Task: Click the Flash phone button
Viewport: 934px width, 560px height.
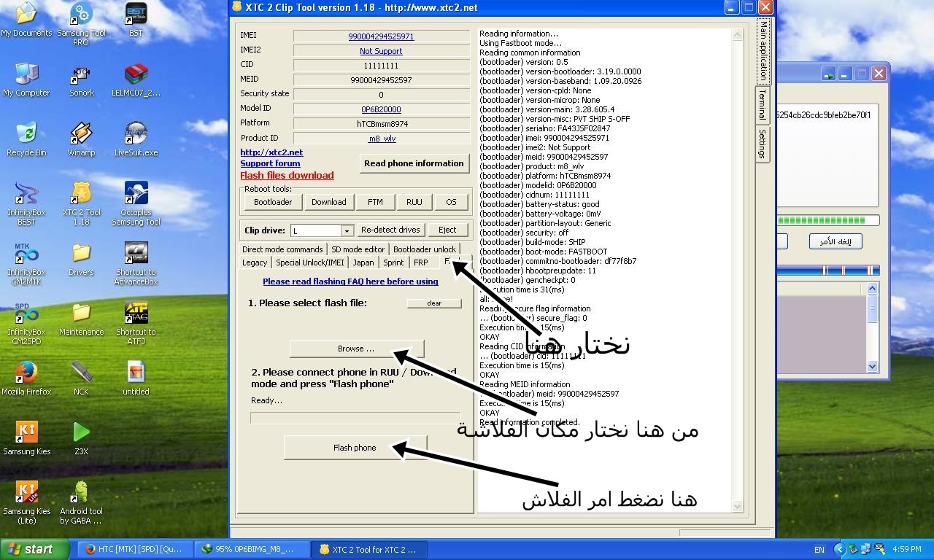Action: (x=355, y=448)
